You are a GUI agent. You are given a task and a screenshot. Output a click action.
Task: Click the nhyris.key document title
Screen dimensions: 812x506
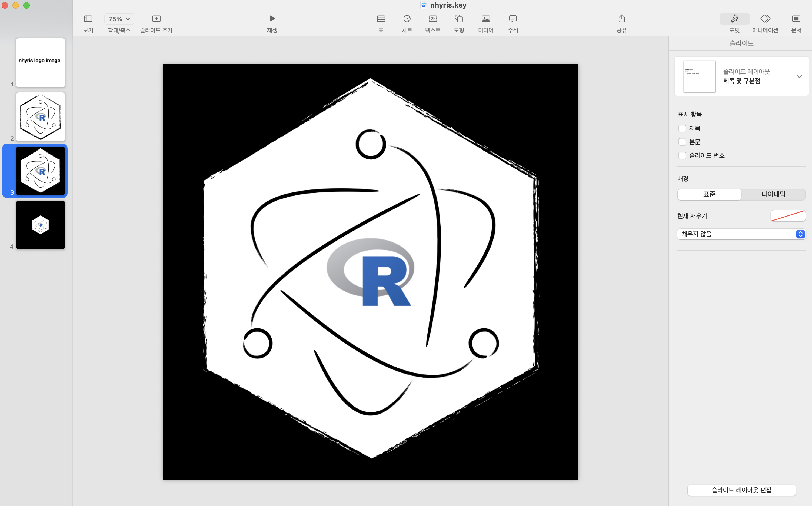pos(448,5)
